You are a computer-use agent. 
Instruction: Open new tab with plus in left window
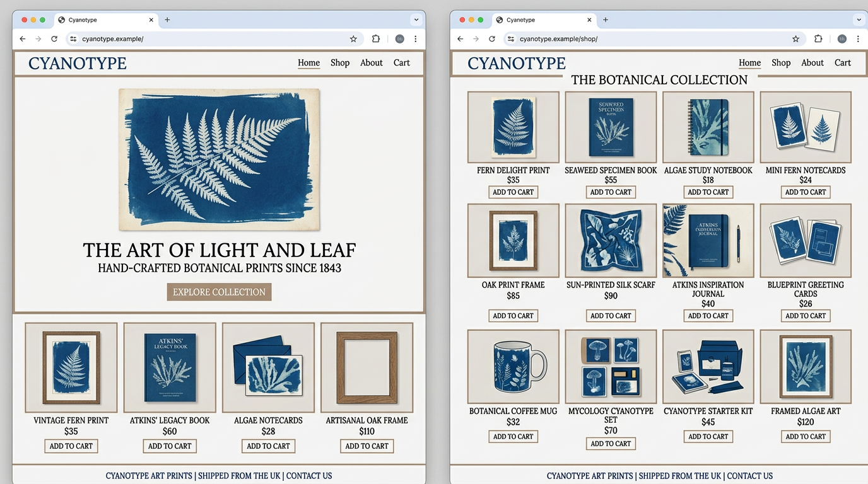click(x=167, y=20)
